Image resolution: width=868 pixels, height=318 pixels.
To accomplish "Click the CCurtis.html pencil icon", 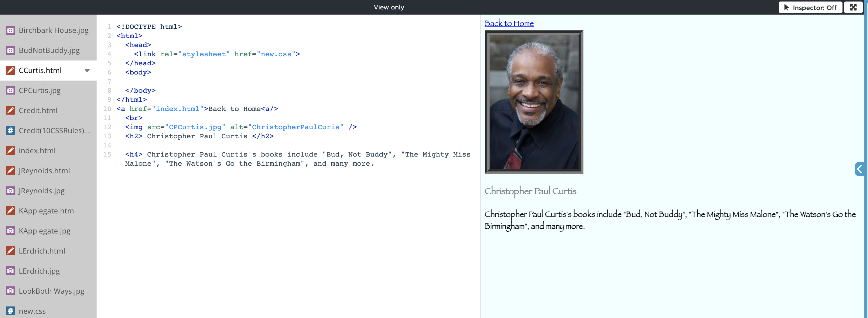I will pos(10,71).
